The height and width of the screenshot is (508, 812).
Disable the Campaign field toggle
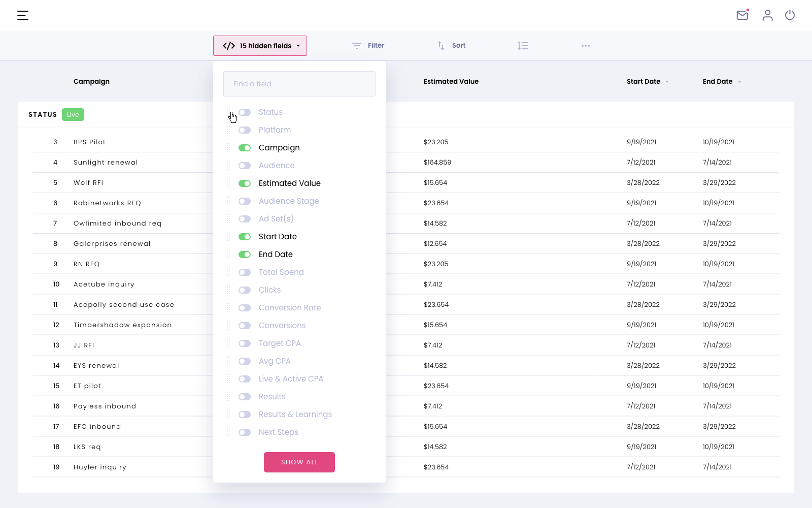(x=245, y=148)
